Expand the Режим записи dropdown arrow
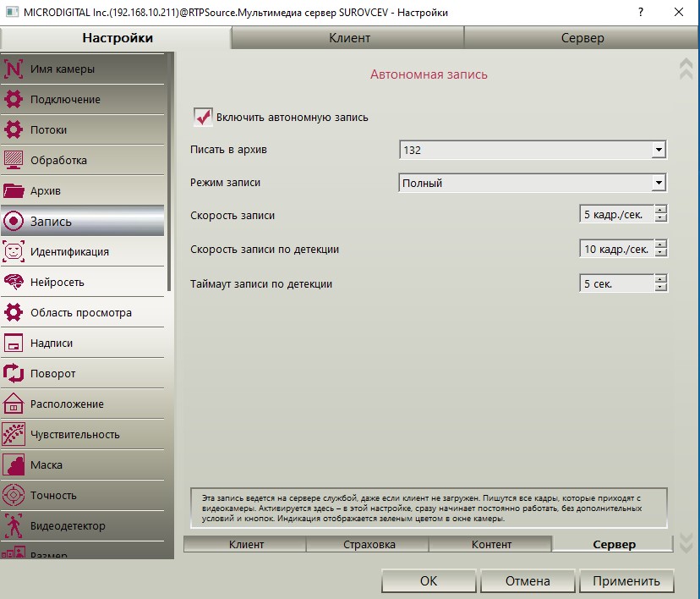Image resolution: width=700 pixels, height=599 pixels. [659, 183]
